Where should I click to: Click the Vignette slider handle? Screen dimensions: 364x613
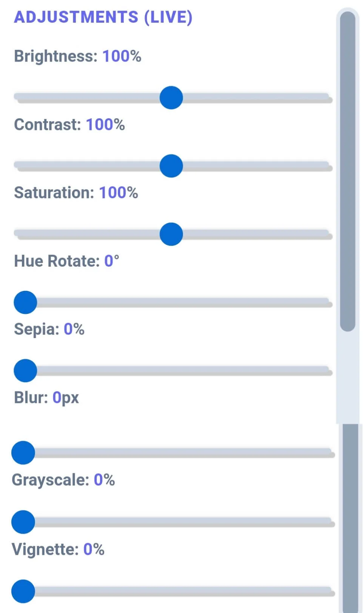point(23,591)
